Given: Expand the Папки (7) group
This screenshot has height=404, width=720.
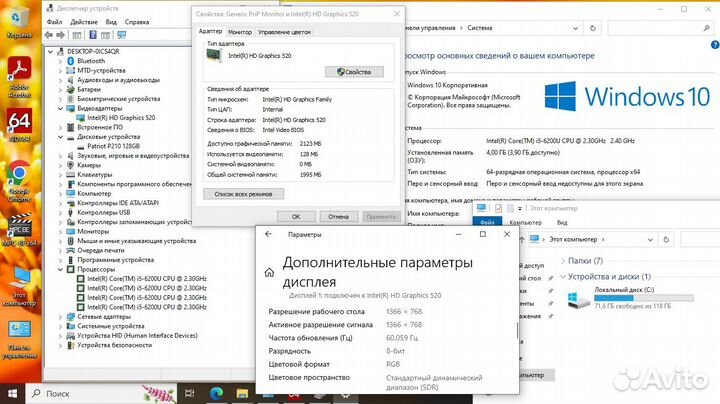Looking at the screenshot, I should [x=563, y=261].
